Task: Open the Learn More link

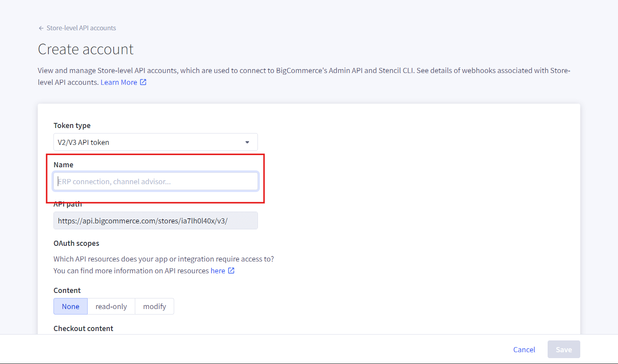Action: (x=119, y=82)
